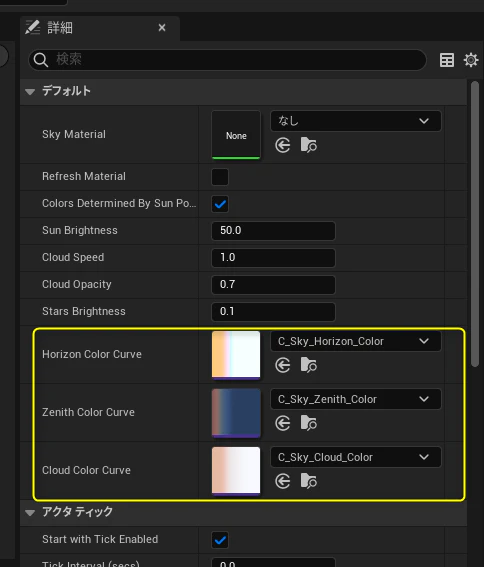Open the Sky Material なし dropdown
Screen dimensions: 484x567
[356, 121]
